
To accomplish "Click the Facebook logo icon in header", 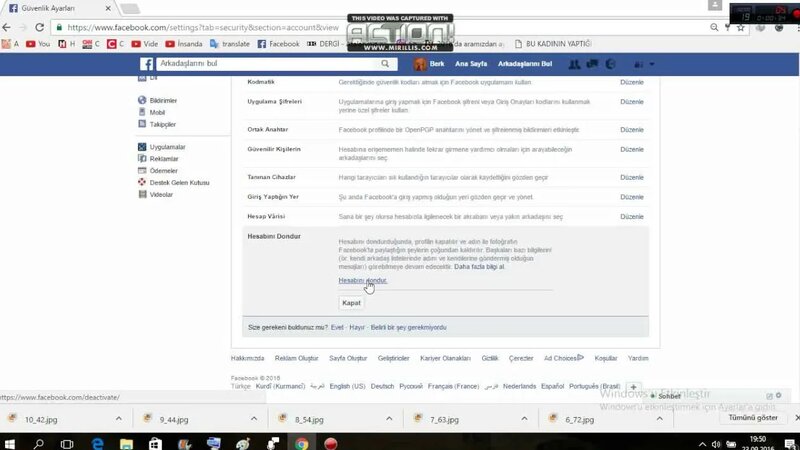I will tap(146, 64).
